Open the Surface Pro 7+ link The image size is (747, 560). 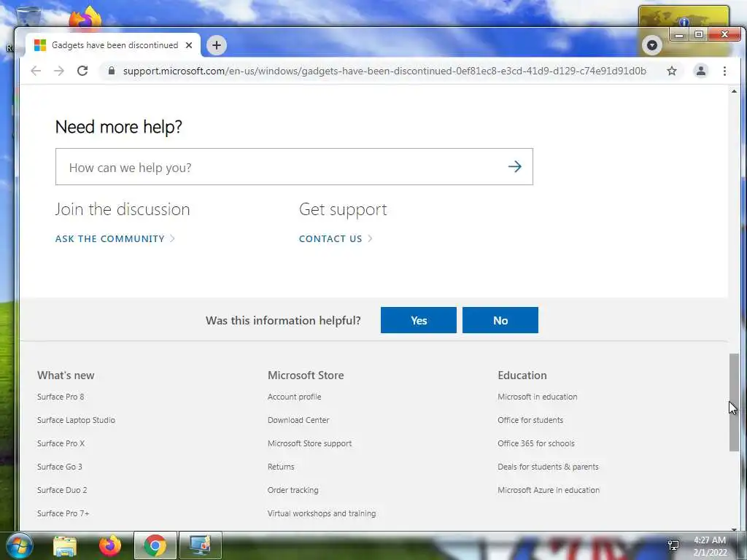[63, 513]
